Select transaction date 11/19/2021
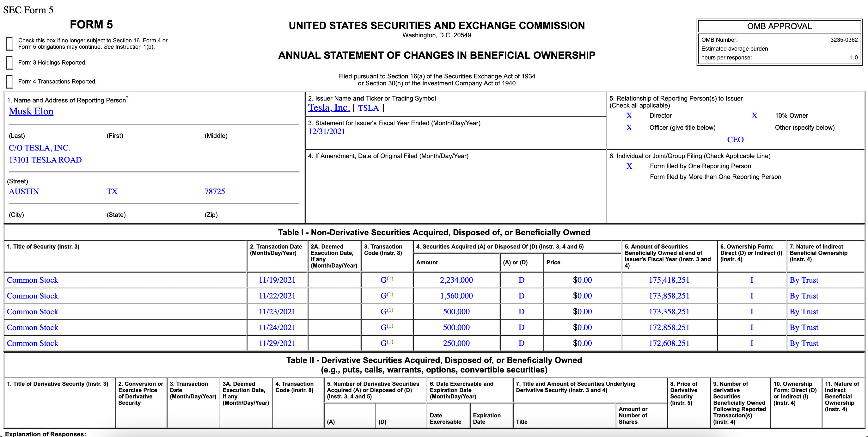 pyautogui.click(x=277, y=280)
